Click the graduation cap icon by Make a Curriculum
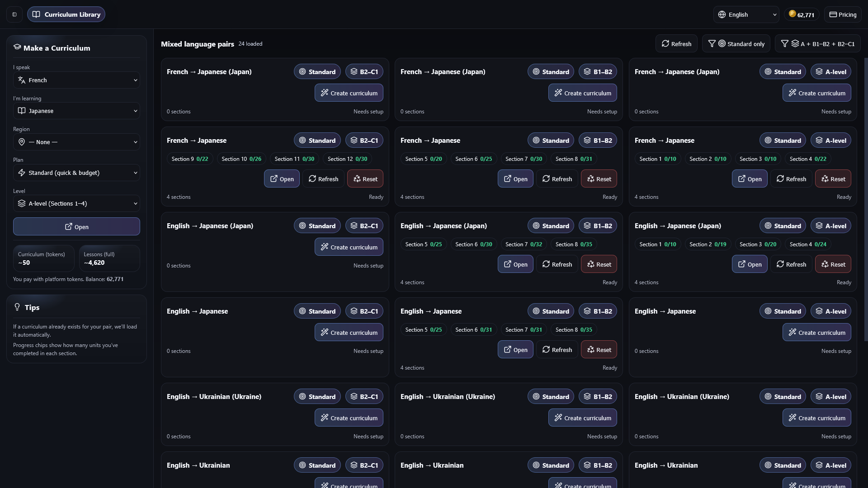This screenshot has height=488, width=868. point(17,47)
